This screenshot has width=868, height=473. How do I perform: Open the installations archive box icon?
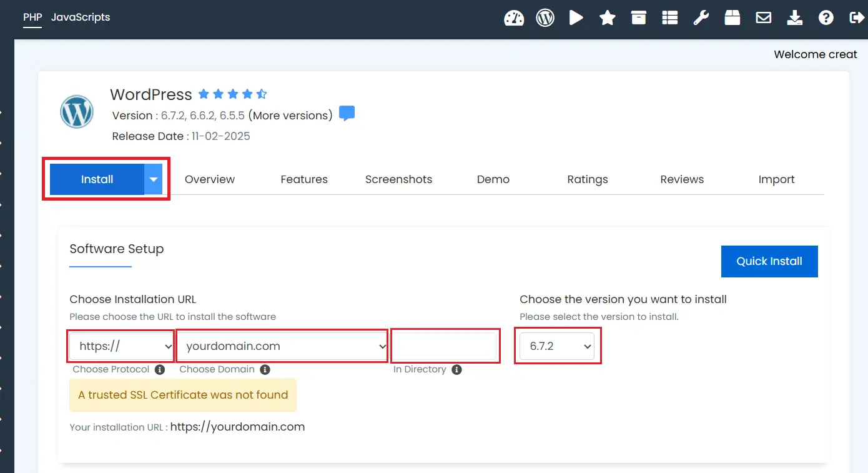click(638, 18)
